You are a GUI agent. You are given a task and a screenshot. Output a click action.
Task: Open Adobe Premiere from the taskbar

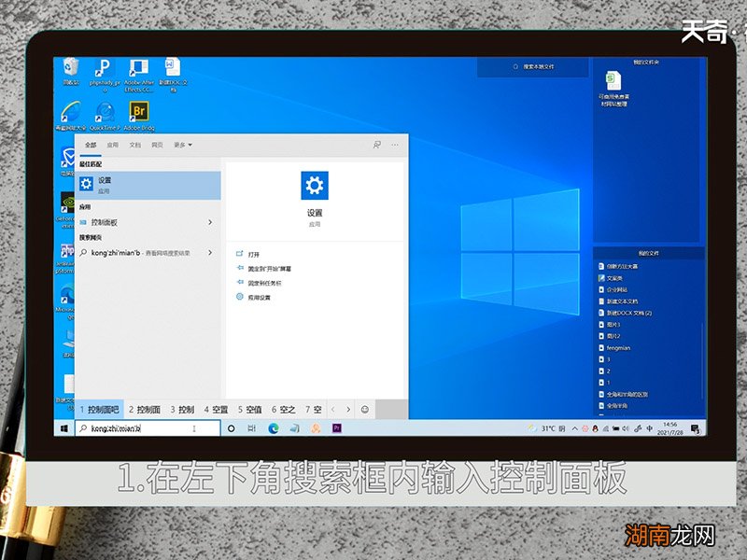337,428
